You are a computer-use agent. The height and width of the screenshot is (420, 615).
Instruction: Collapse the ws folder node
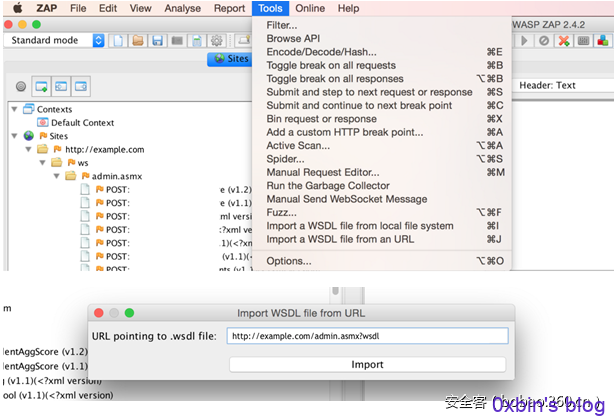[x=42, y=162]
